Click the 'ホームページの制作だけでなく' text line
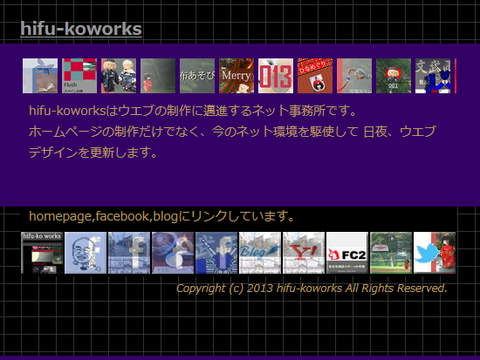The height and width of the screenshot is (360, 480). [x=232, y=132]
